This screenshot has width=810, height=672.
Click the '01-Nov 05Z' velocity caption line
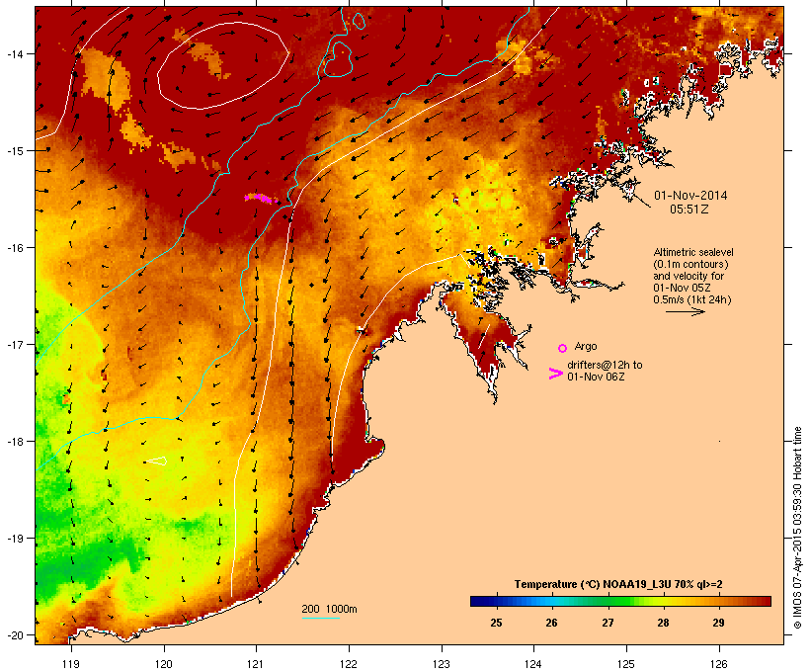pos(682,288)
